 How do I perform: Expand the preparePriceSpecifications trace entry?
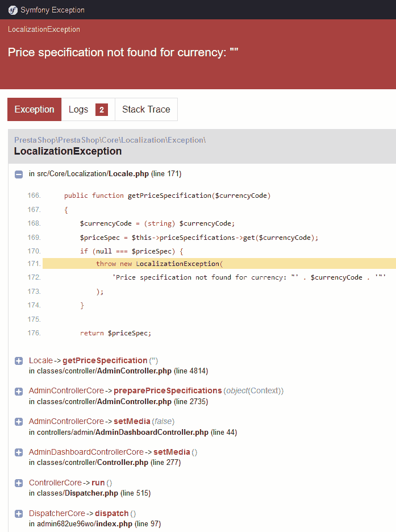click(x=19, y=391)
